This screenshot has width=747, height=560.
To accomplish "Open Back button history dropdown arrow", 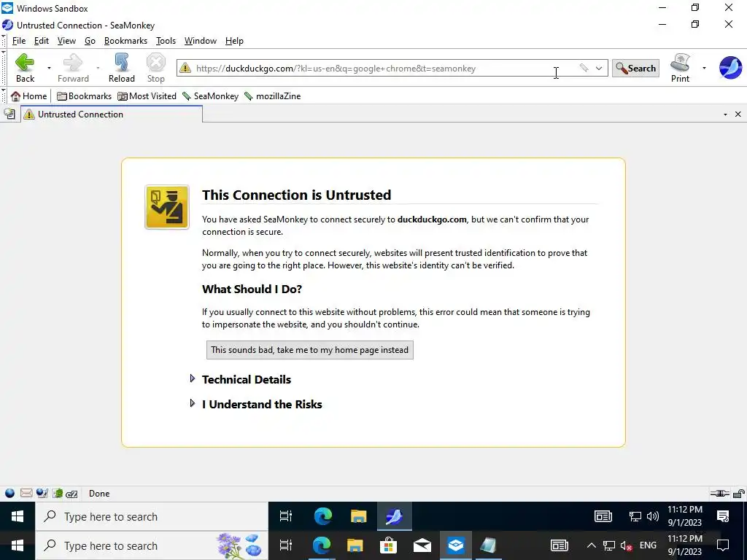I will 49,68.
